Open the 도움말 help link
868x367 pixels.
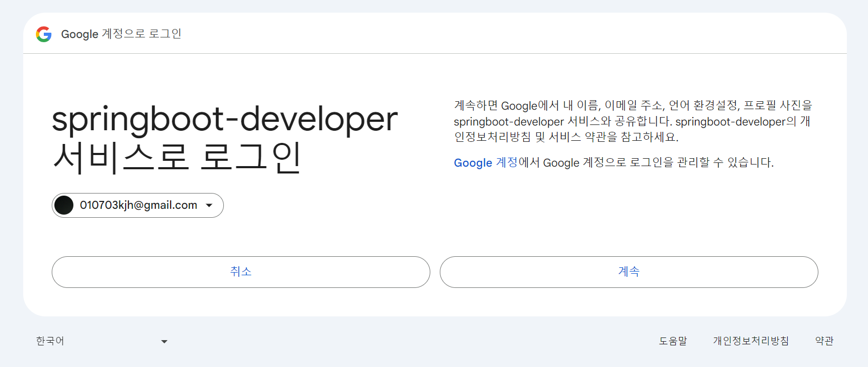(x=673, y=341)
